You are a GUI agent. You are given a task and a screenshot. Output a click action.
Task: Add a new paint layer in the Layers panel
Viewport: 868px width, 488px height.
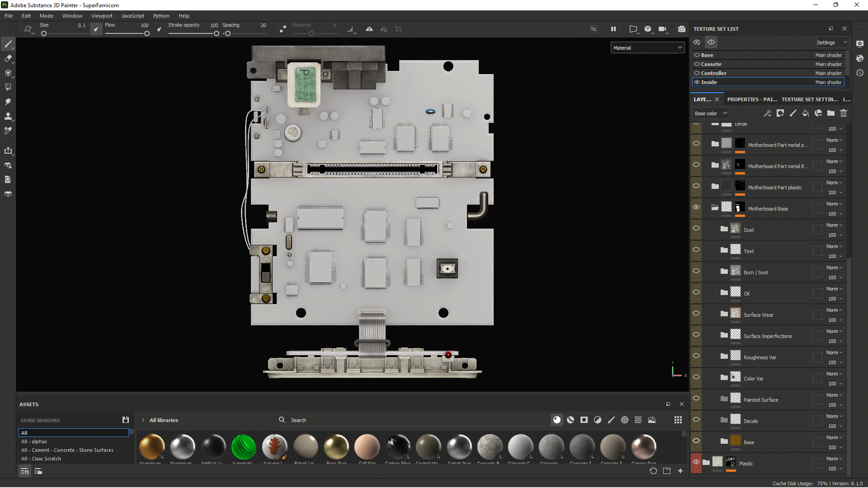[x=793, y=113]
